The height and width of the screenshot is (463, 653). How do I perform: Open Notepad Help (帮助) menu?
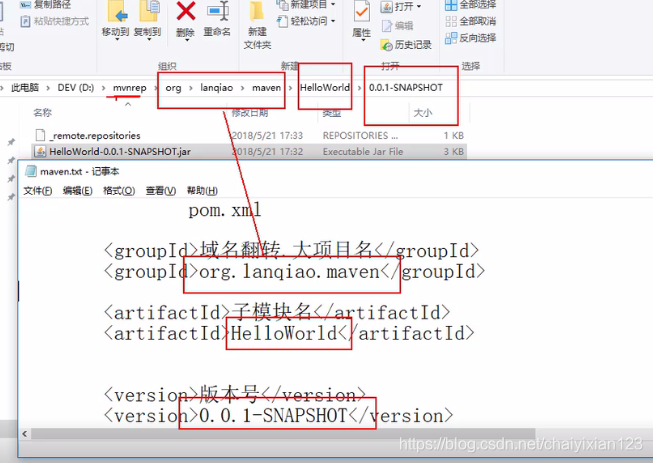pos(202,191)
